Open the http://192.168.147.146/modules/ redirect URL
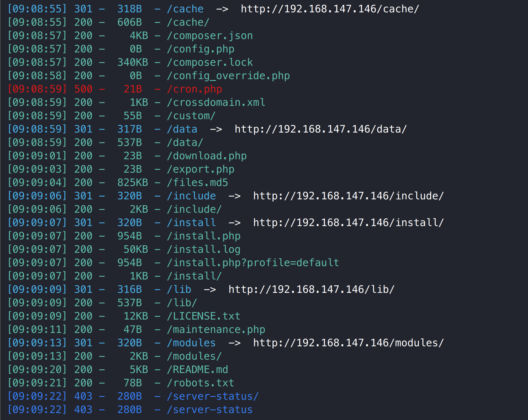Screen dimensions: 528x420 348,343
